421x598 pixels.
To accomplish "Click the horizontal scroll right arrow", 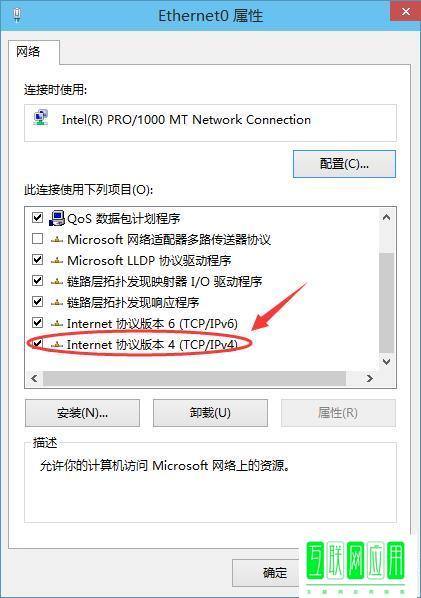I will [369, 378].
